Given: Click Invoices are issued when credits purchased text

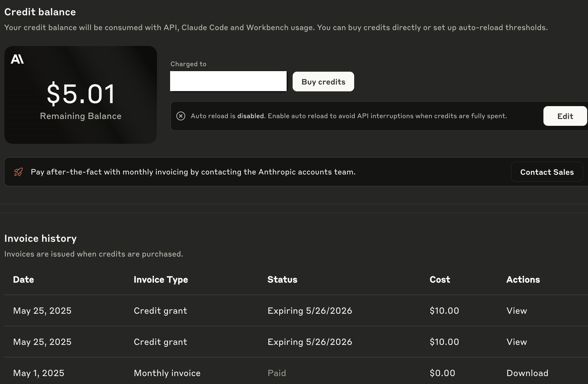Looking at the screenshot, I should click(x=94, y=254).
